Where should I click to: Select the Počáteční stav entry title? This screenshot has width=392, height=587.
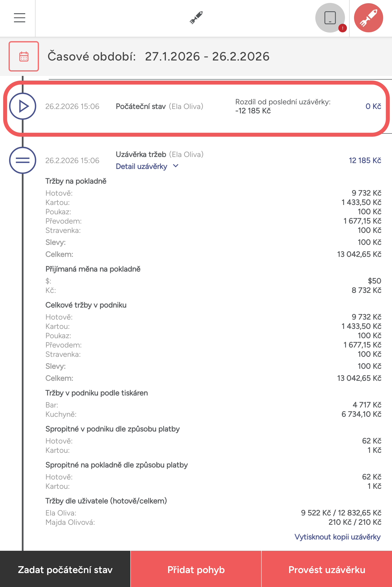[140, 107]
